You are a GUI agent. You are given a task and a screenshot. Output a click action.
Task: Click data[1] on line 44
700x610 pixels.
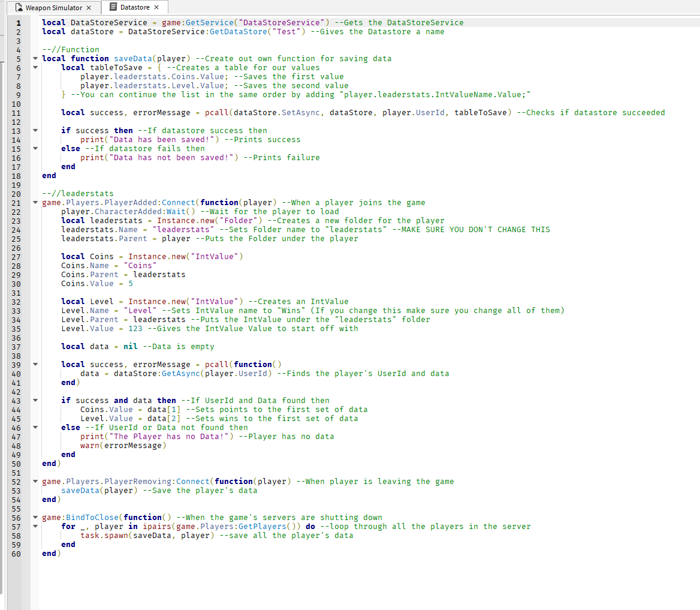(164, 409)
